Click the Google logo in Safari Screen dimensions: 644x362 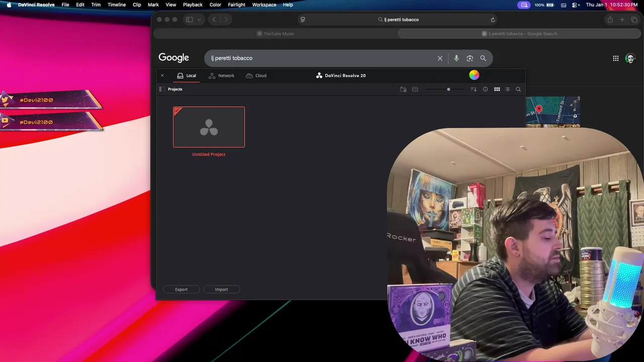tap(174, 58)
